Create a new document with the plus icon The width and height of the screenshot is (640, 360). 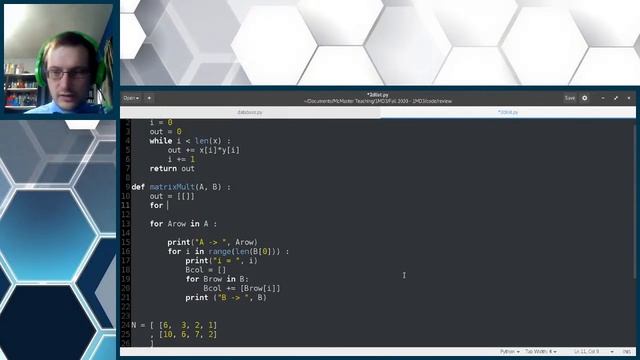[x=149, y=98]
